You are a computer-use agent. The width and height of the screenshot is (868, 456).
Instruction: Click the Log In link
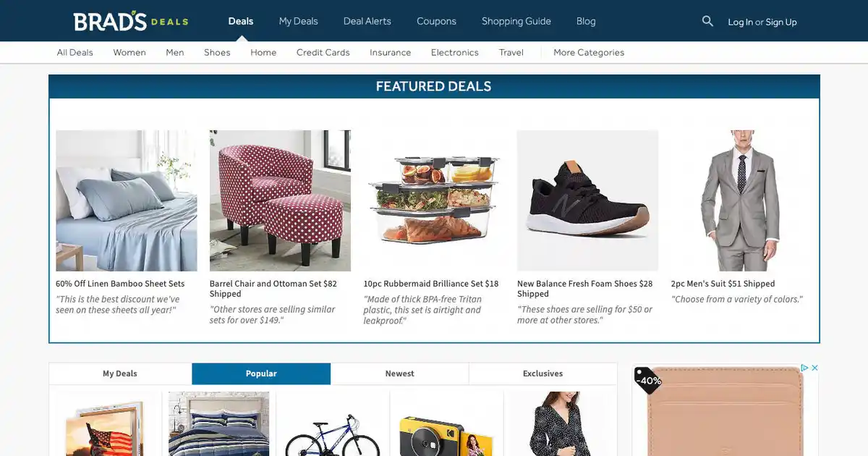(x=740, y=22)
